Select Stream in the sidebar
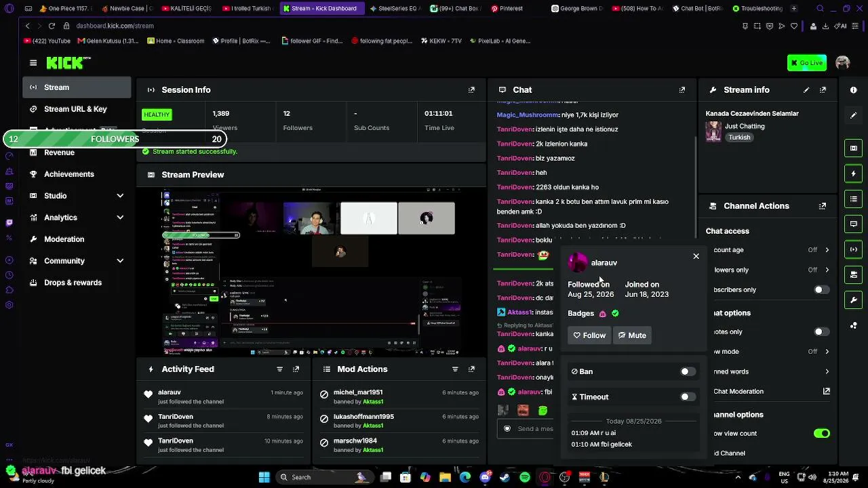 point(77,87)
